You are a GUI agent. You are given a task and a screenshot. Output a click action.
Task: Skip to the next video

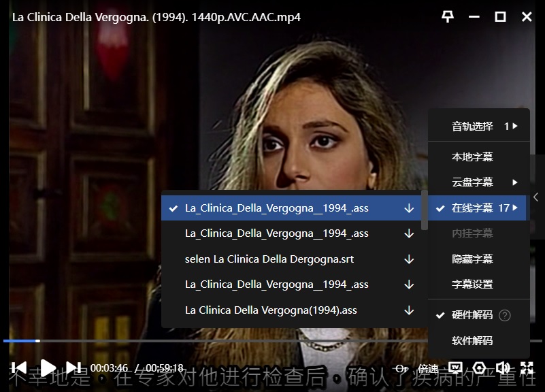tap(75, 368)
